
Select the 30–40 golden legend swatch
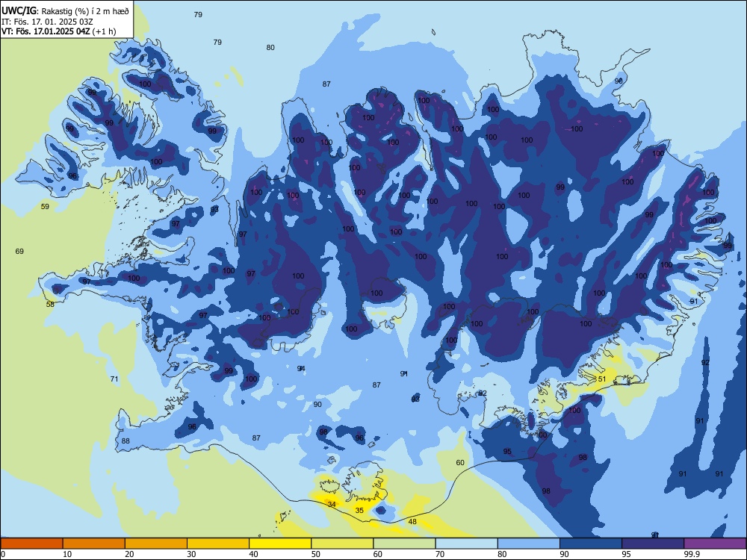218,544
